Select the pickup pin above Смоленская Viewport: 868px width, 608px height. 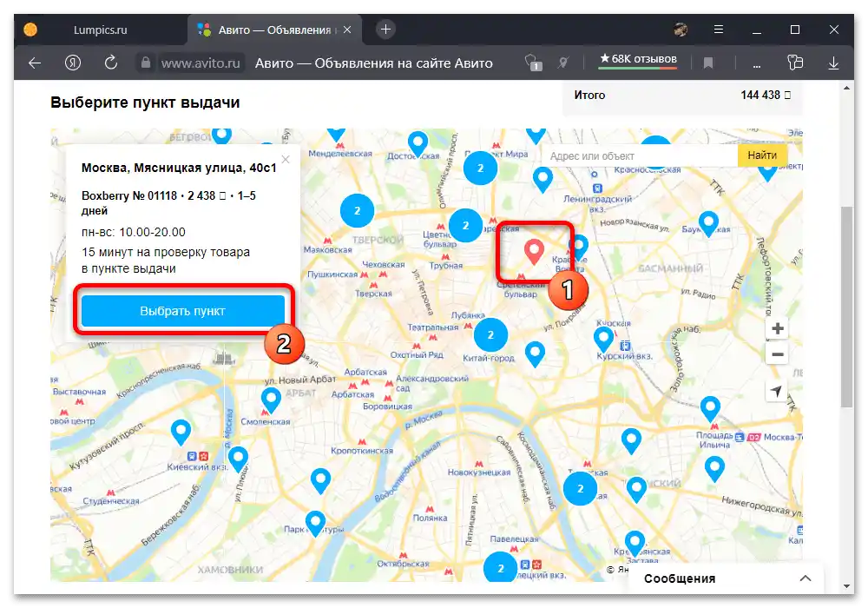tap(271, 400)
